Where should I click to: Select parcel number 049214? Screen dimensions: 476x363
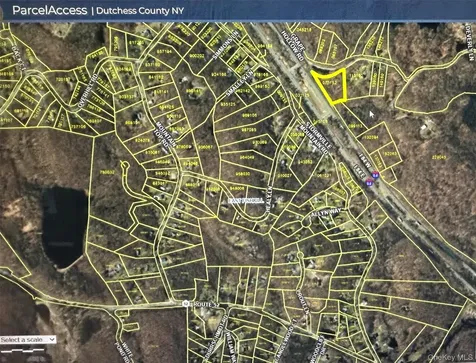tap(303, 30)
